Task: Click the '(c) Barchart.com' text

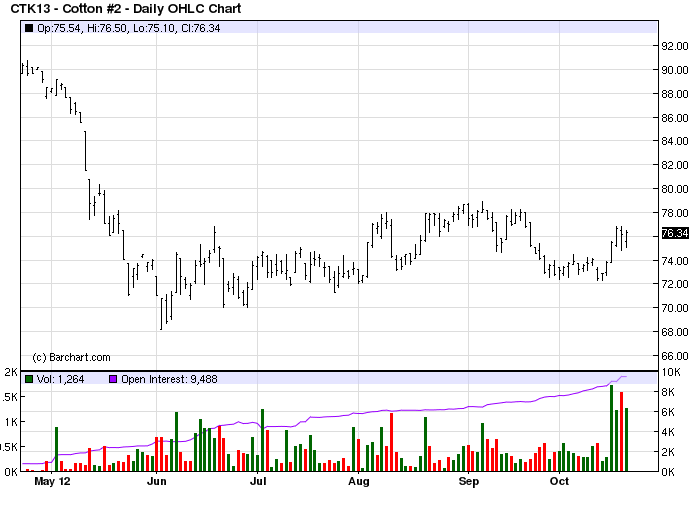Action: 71,357
